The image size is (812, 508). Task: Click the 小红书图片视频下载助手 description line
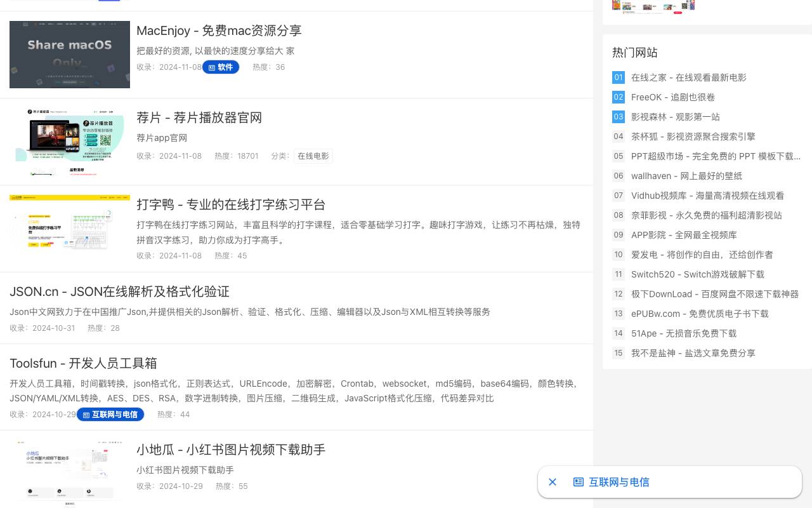[185, 470]
